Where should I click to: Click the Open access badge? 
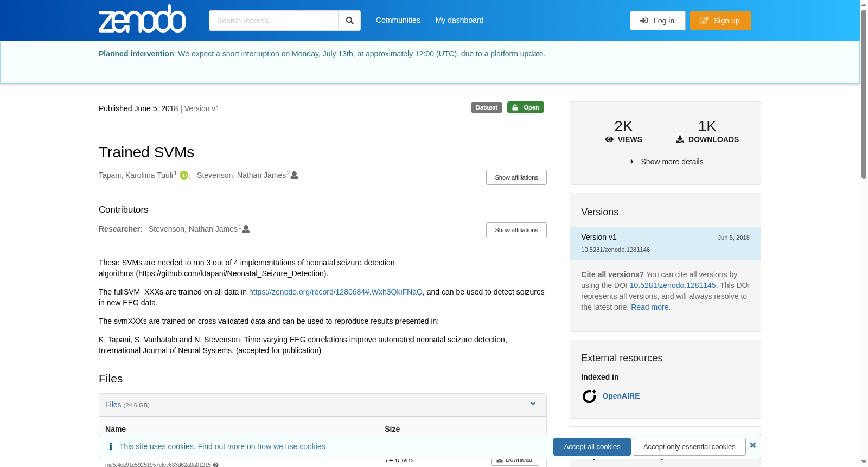point(526,107)
